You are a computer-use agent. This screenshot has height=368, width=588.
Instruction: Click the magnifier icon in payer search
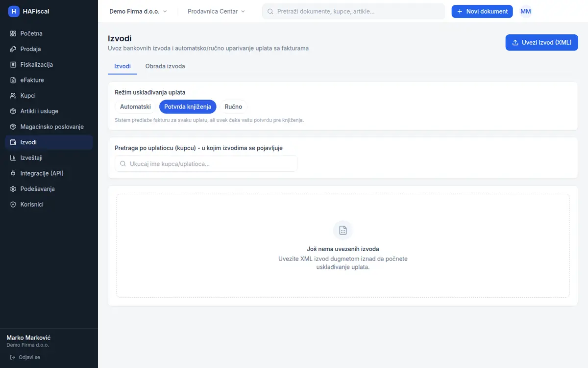click(x=123, y=164)
